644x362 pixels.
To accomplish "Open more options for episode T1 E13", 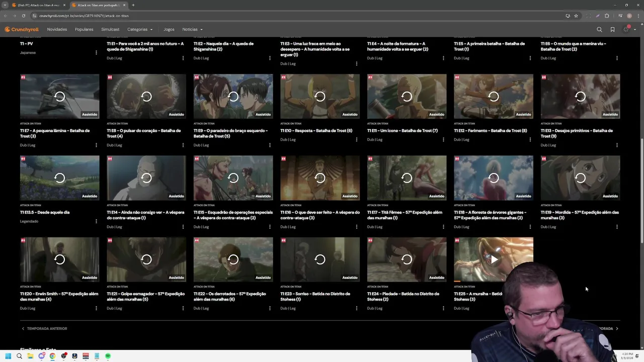I will 617,145.
